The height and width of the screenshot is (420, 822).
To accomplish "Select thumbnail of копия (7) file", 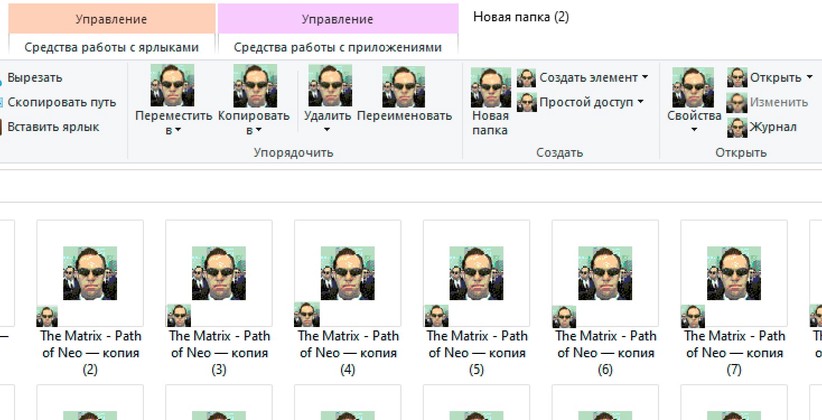I will pyautogui.click(x=734, y=273).
